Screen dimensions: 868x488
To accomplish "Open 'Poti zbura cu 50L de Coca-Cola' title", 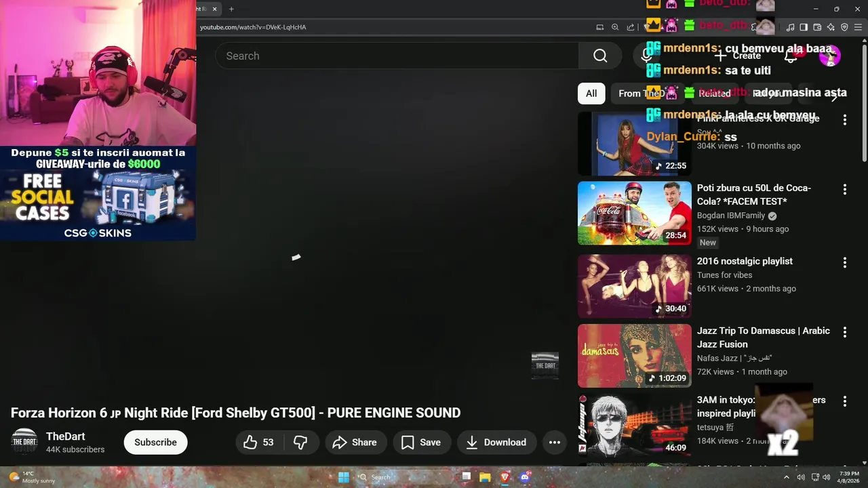I will (754, 195).
